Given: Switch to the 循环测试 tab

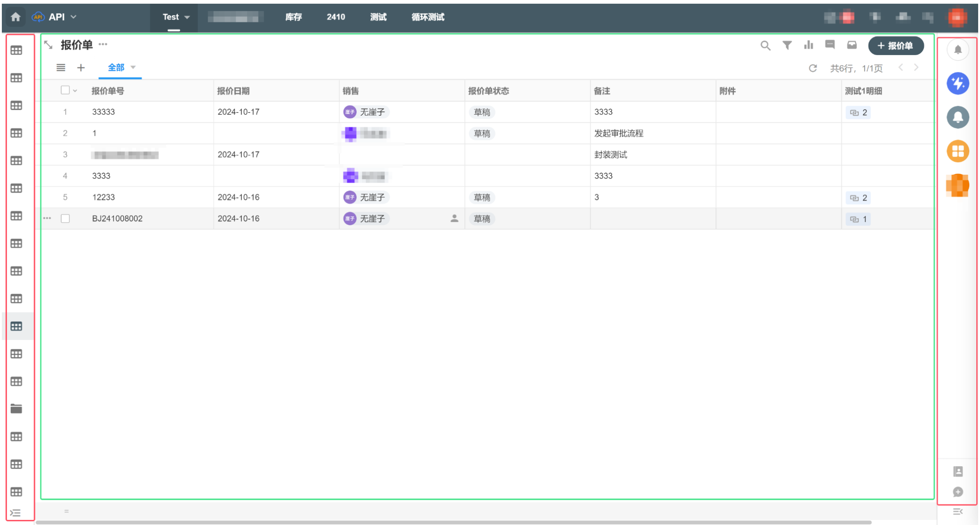Looking at the screenshot, I should pyautogui.click(x=427, y=17).
